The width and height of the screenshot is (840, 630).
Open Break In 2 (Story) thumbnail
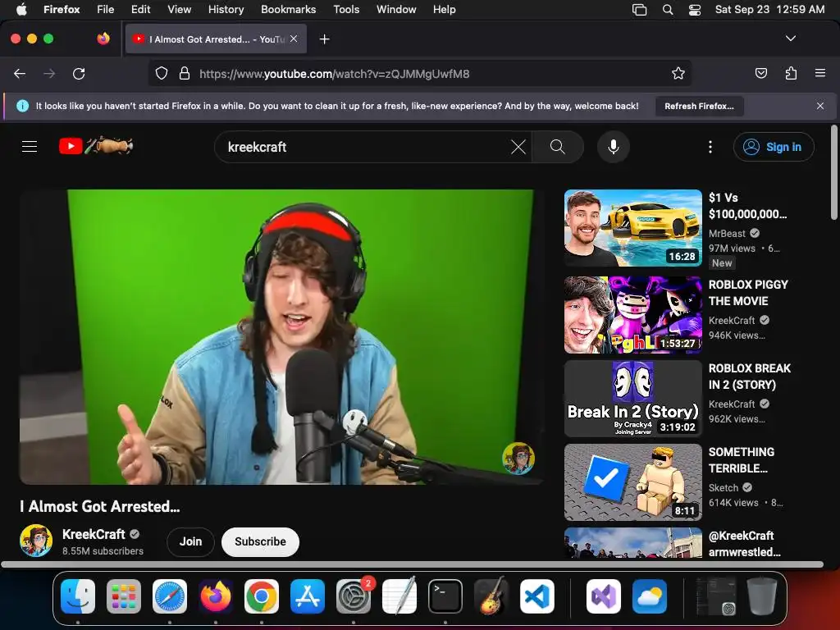(632, 399)
